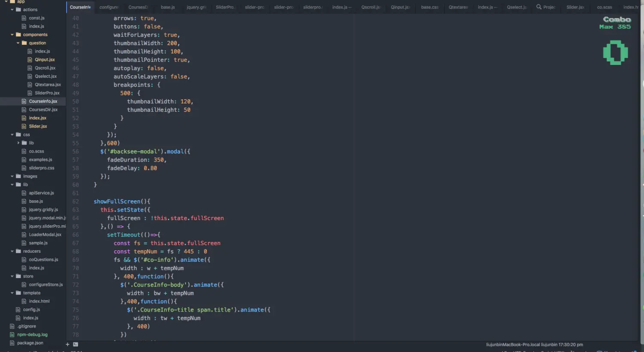Viewport: 644px width, 352px height.
Task: Toggle the images folder chevron
Action: click(12, 176)
